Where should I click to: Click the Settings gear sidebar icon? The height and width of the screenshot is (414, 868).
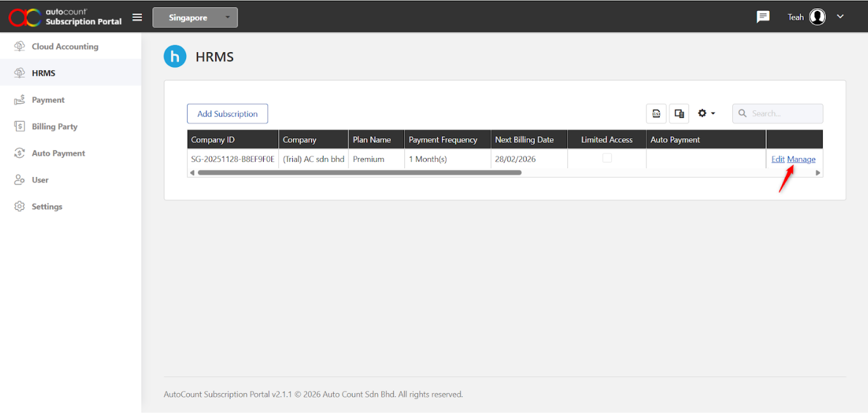[x=20, y=207]
